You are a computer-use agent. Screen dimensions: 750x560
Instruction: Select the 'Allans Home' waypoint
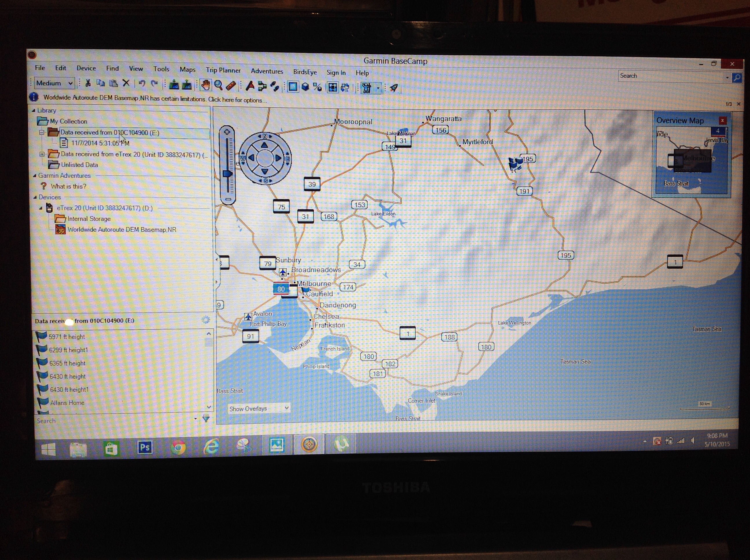67,403
